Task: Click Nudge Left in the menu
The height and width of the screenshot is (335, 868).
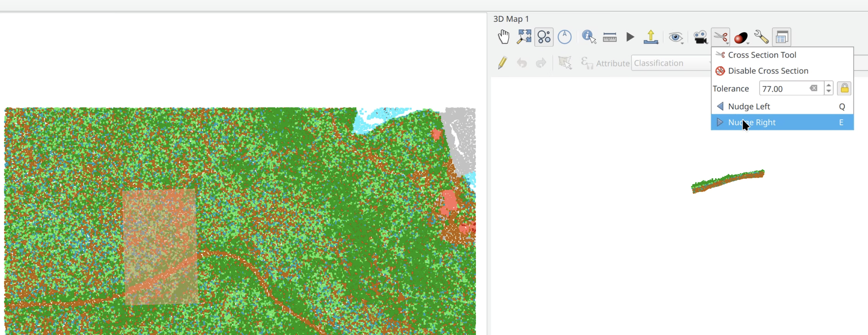Action: coord(749,106)
